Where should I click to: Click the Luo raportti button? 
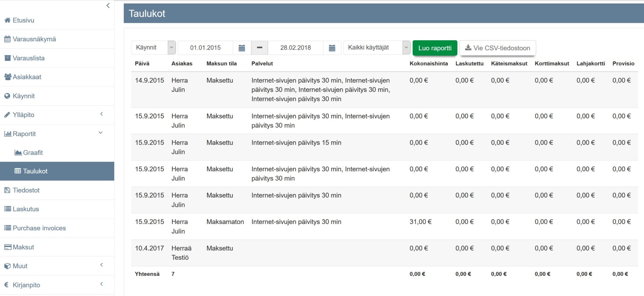click(435, 48)
